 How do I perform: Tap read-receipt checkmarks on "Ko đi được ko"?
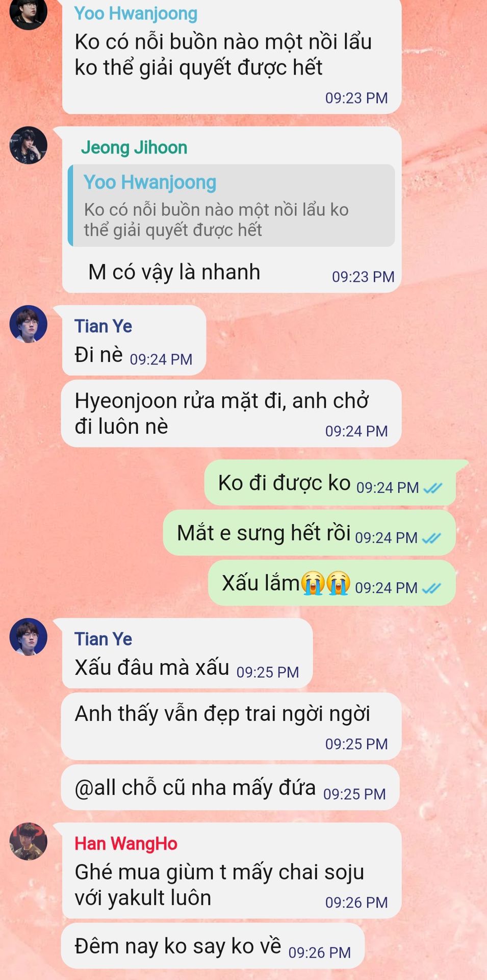coord(433,488)
